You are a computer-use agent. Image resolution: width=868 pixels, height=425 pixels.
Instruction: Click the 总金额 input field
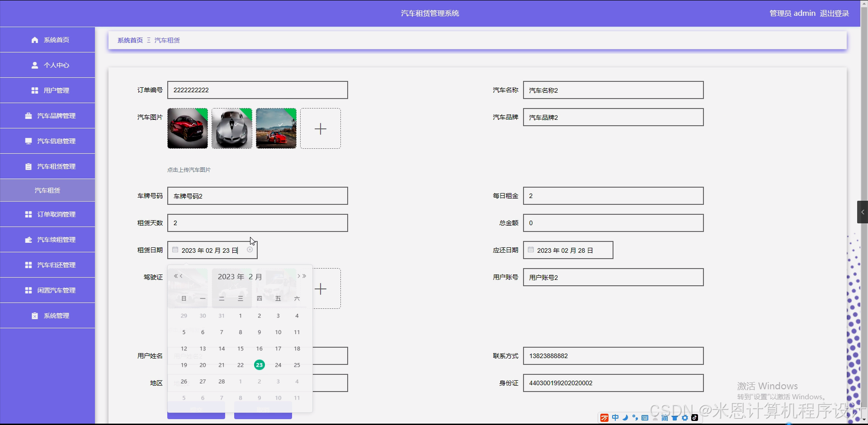613,223
